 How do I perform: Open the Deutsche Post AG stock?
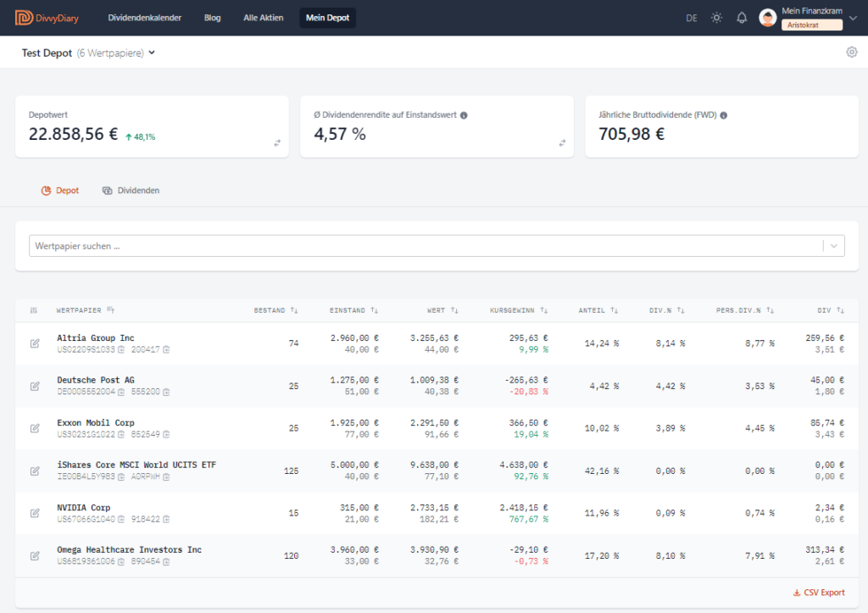(x=95, y=380)
